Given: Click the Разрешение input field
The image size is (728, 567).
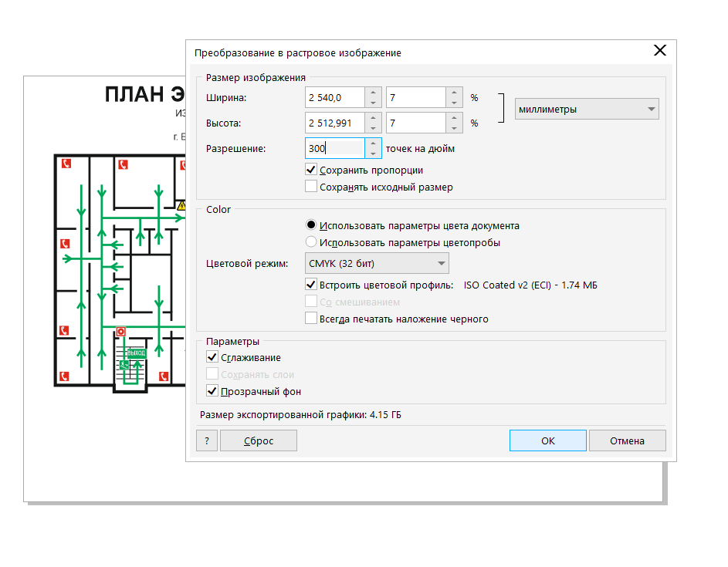Looking at the screenshot, I should coord(335,148).
